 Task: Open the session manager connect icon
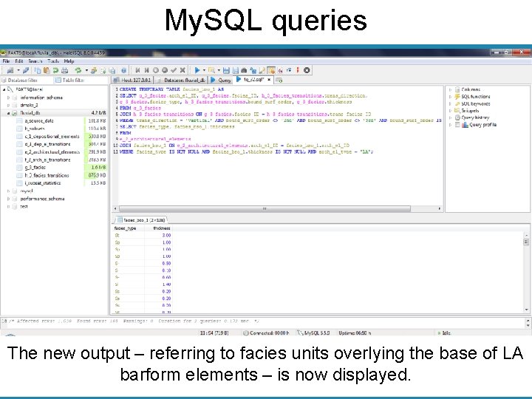[x=10, y=70]
